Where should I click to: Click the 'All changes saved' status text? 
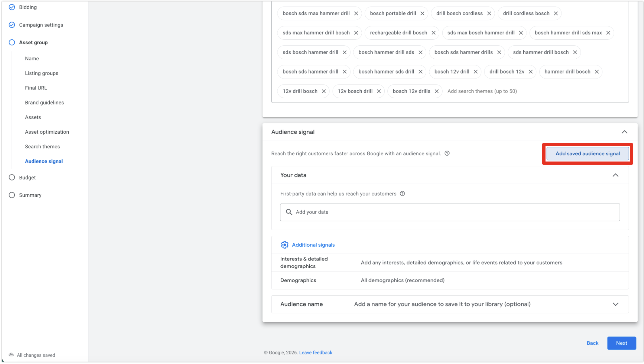click(36, 355)
